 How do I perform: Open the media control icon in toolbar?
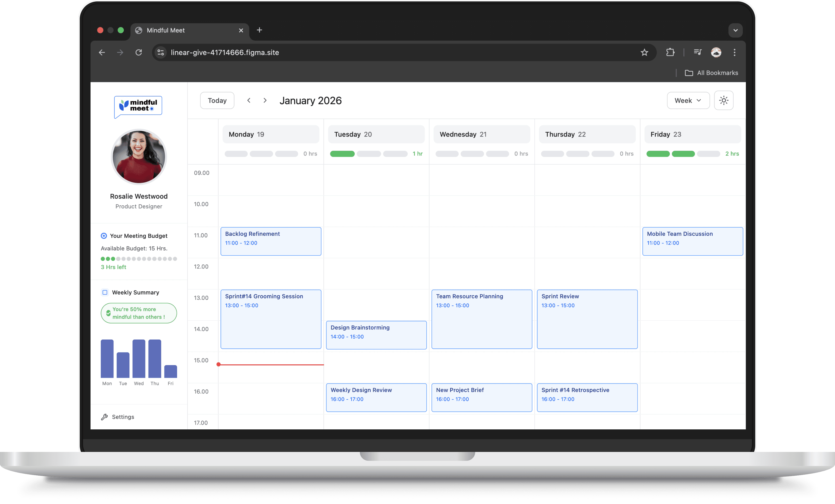[697, 53]
